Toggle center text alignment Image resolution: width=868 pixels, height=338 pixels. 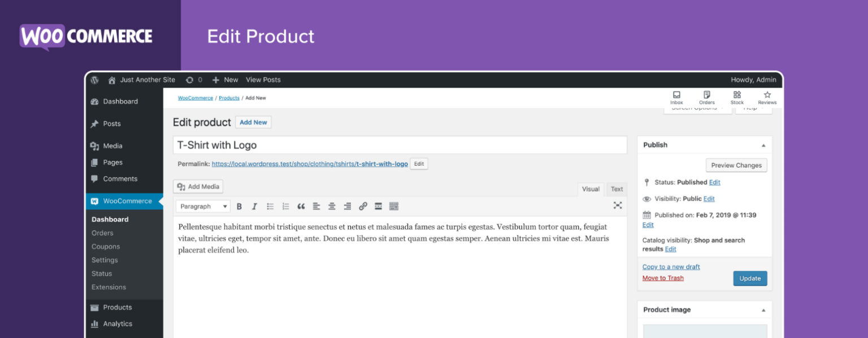(x=332, y=206)
